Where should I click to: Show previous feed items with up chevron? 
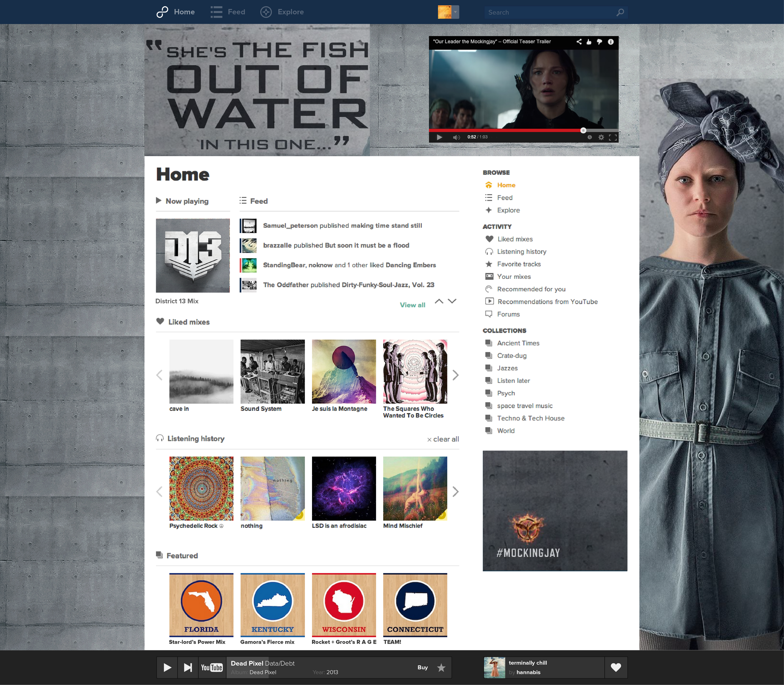pos(439,301)
